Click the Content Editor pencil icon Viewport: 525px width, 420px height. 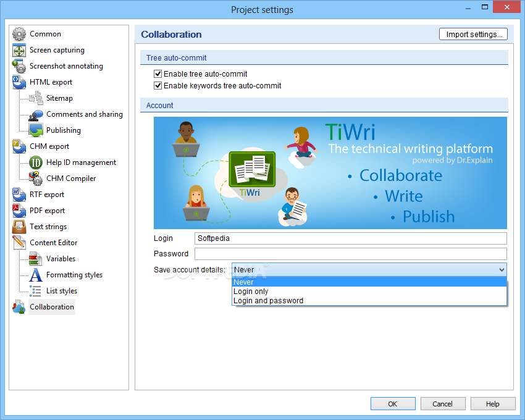point(19,243)
